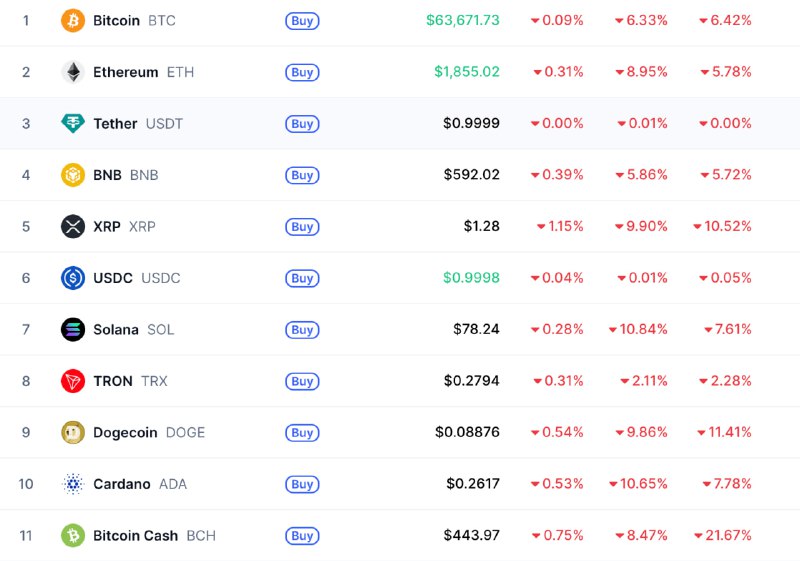Click the Dogecoin logo icon
The image size is (800, 561).
pyautogui.click(x=73, y=433)
